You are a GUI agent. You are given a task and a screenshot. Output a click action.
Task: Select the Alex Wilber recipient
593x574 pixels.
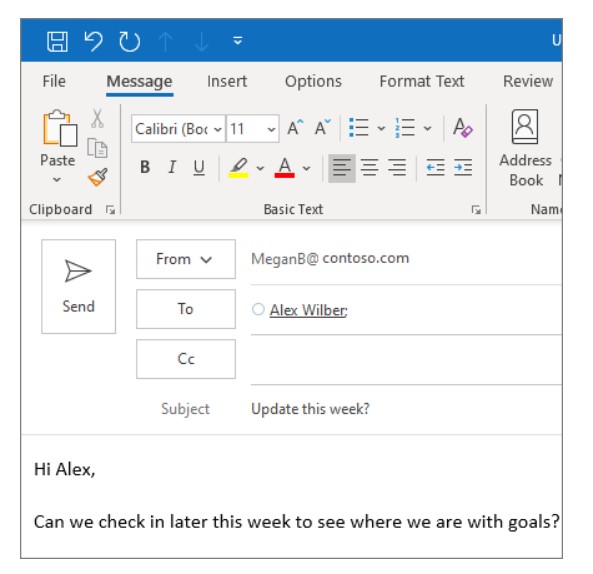tap(308, 310)
